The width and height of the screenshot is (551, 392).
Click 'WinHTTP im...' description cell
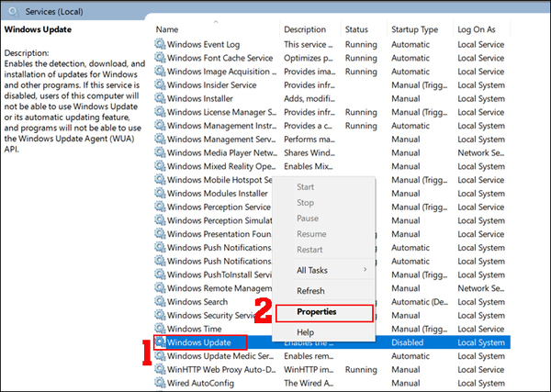point(309,370)
